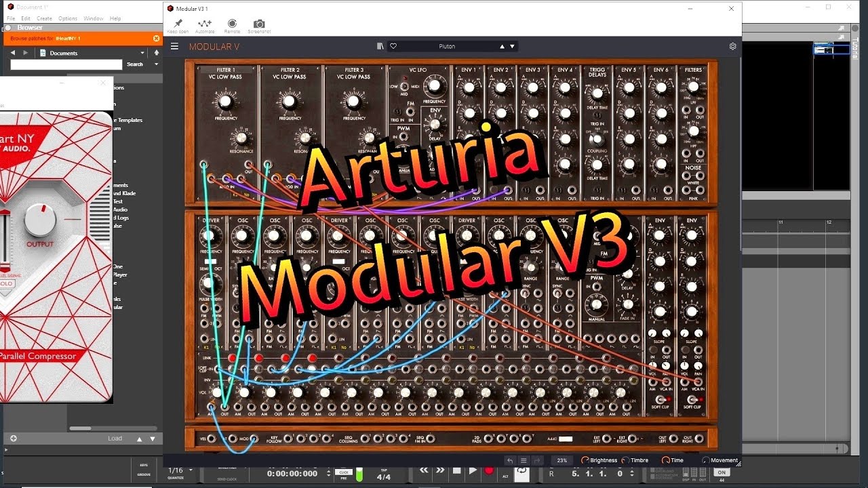The height and width of the screenshot is (488, 868).
Task: Turn the Filter 2 Frequency knob
Action: [x=290, y=102]
